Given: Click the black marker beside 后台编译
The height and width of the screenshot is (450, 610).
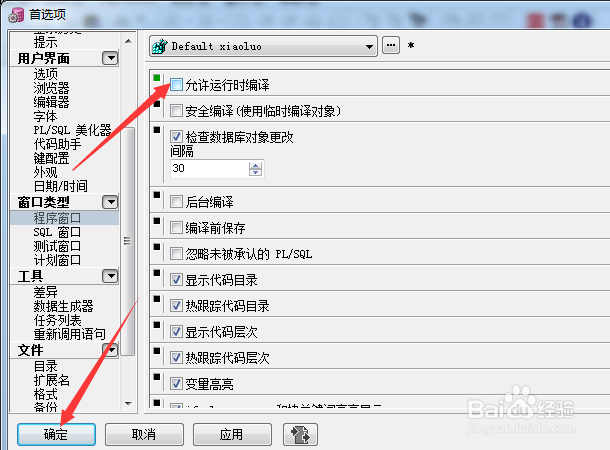Looking at the screenshot, I should pos(157,194).
